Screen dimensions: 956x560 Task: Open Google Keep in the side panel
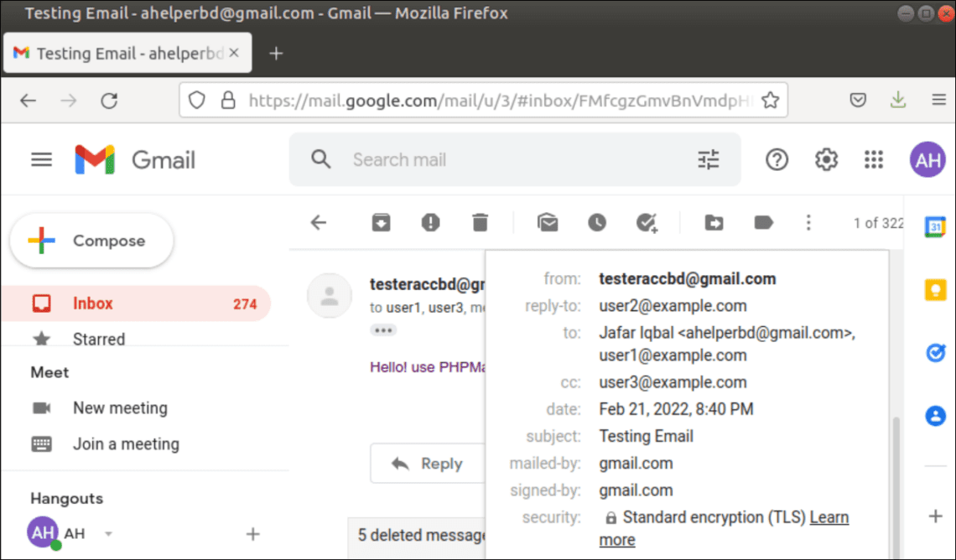[x=934, y=289]
